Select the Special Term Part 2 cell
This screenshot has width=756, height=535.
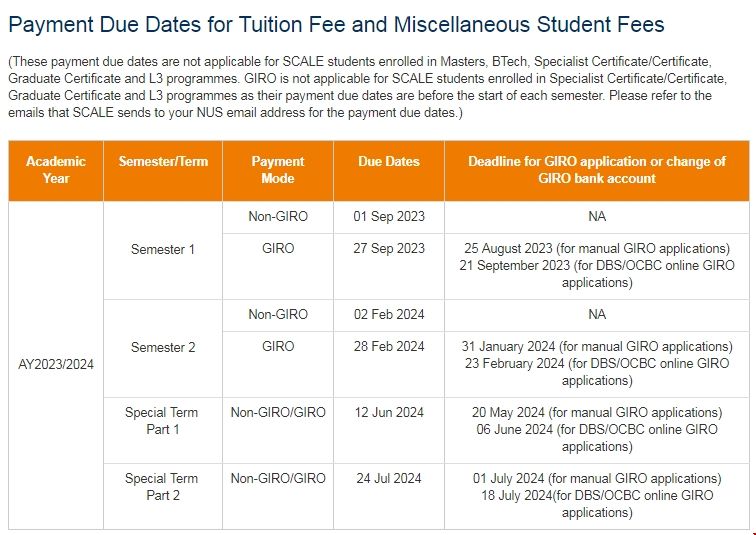[162, 487]
